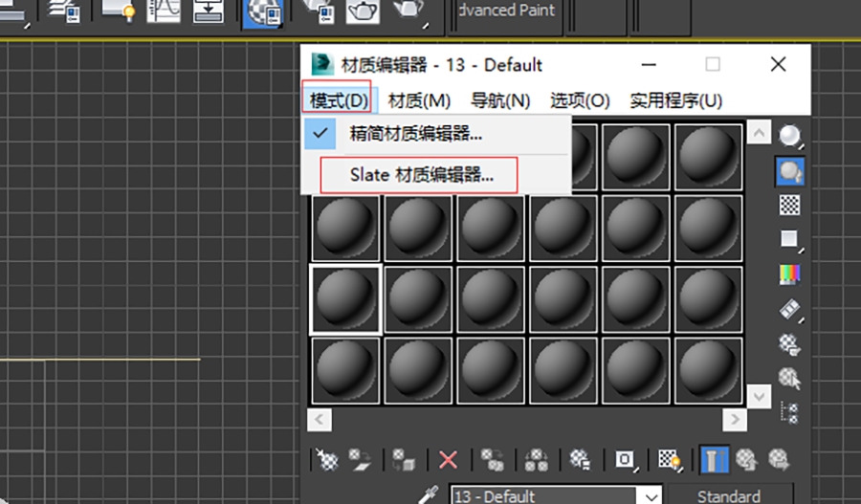The height and width of the screenshot is (504, 861).
Task: Open the 实用程序(U) menu
Action: coord(676,100)
